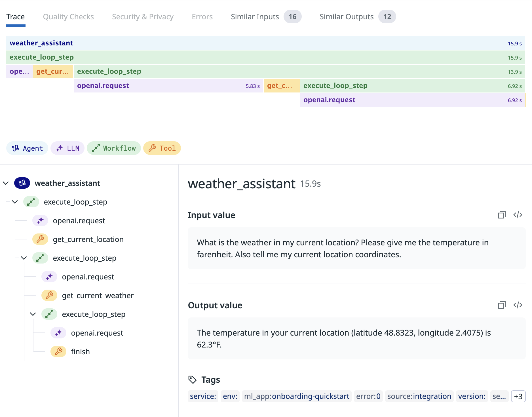Click the truncated 'se...' tag
The width and height of the screenshot is (532, 417).
pyautogui.click(x=499, y=396)
